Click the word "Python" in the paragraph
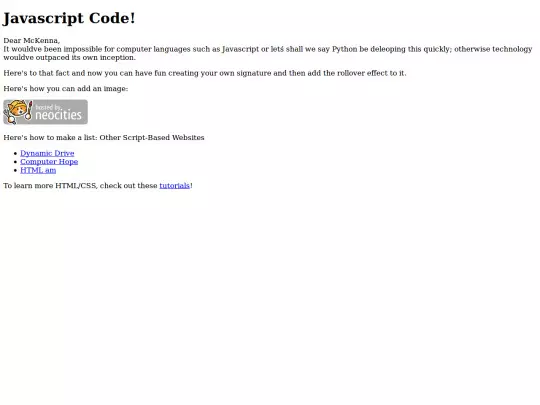 click(344, 49)
